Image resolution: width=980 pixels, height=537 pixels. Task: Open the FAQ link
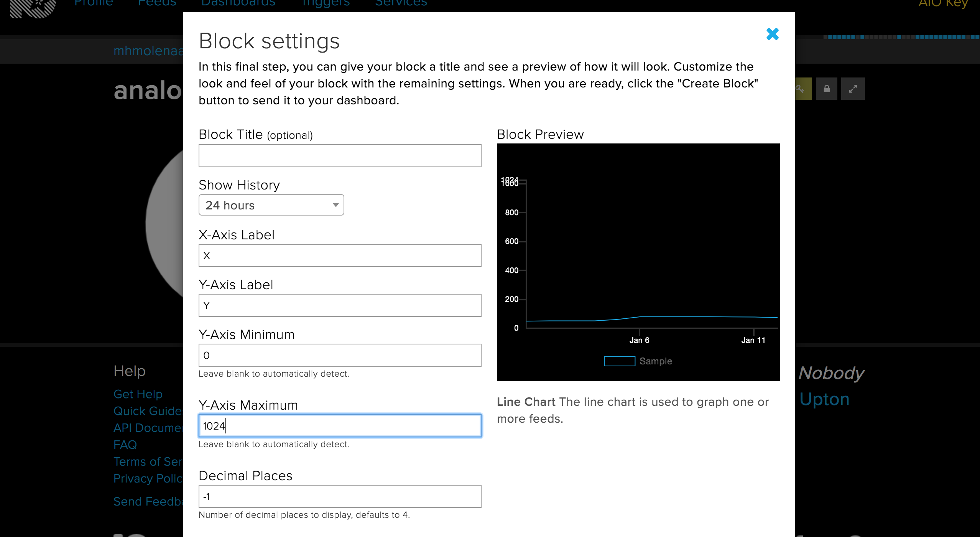125,445
